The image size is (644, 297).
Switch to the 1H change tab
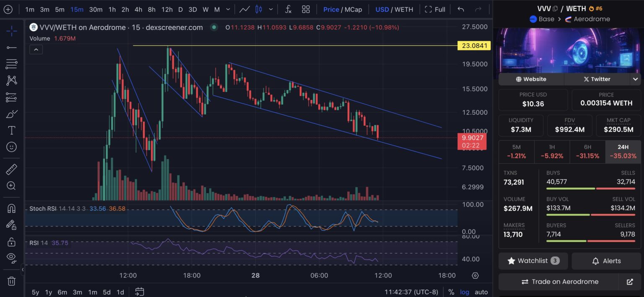pos(552,151)
